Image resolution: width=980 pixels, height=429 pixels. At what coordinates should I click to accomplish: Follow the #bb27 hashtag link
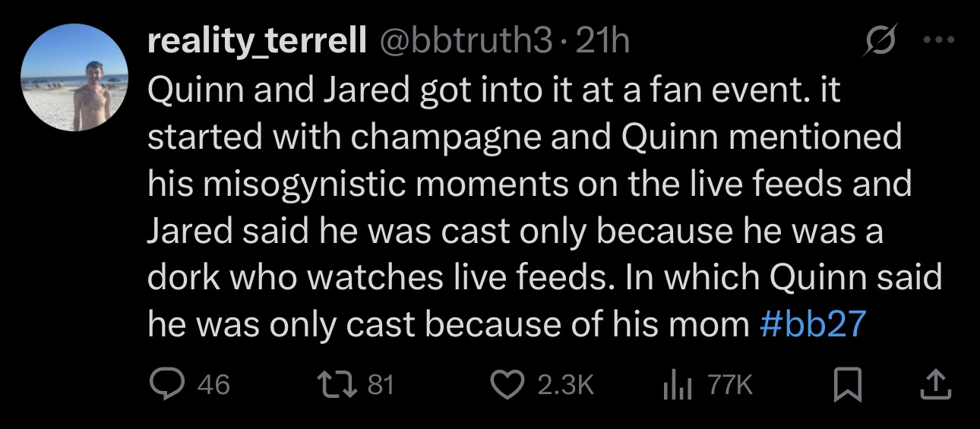click(812, 324)
